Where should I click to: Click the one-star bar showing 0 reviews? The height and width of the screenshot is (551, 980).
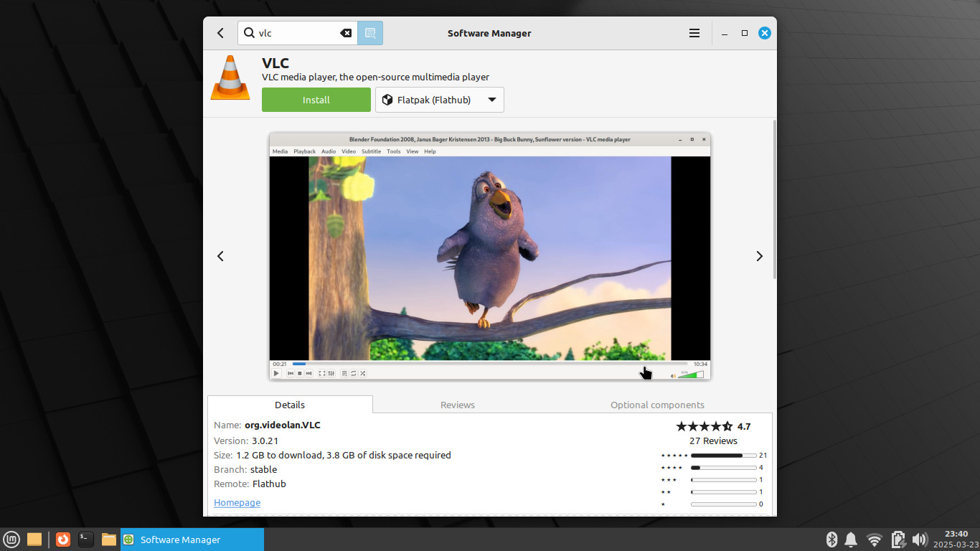[x=723, y=504]
